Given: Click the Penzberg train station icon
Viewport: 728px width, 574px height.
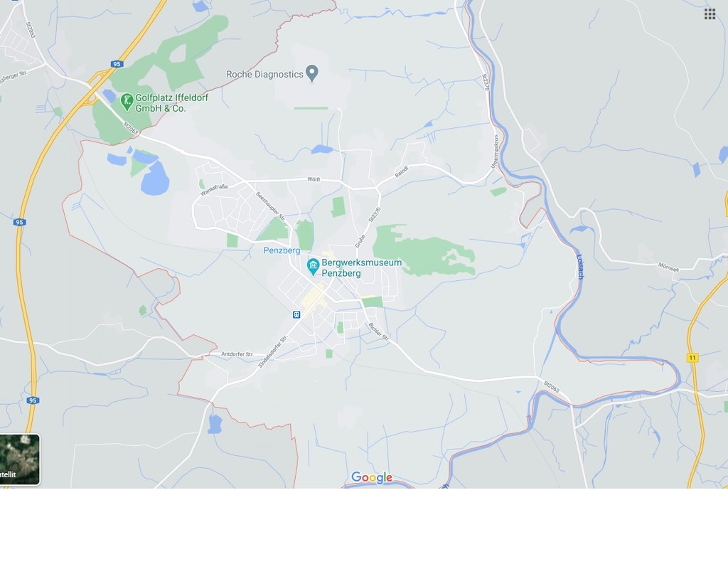Looking at the screenshot, I should [296, 315].
